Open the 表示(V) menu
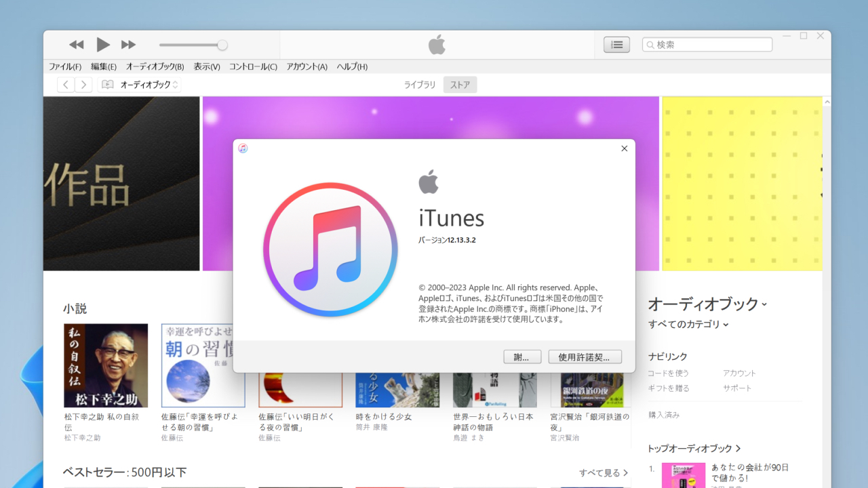Screen dimensions: 868x488 coord(207,66)
